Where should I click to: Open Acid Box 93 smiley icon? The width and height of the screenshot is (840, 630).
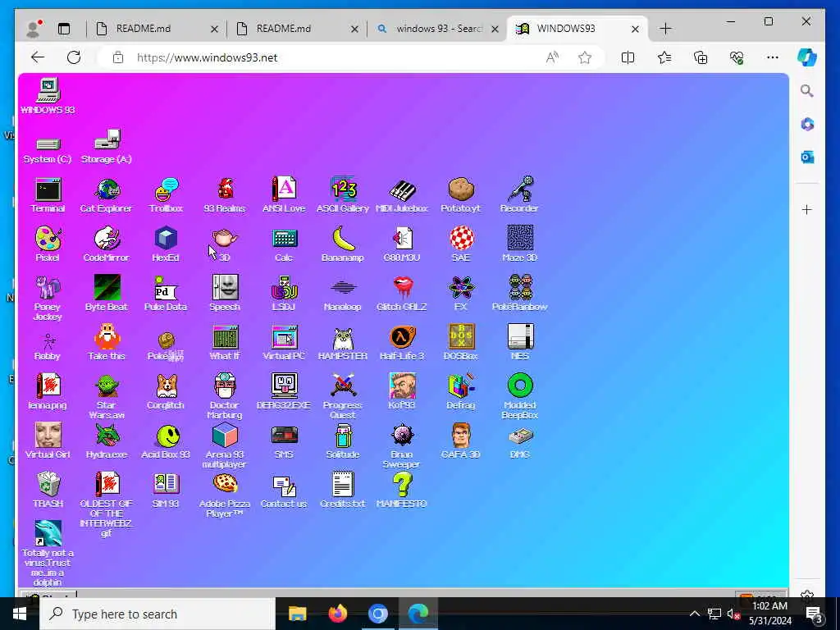pyautogui.click(x=166, y=441)
